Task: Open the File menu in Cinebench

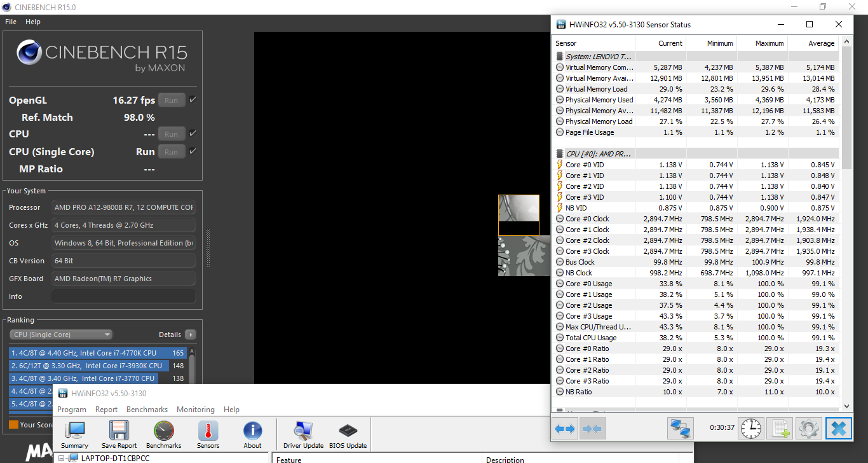Action: point(11,22)
